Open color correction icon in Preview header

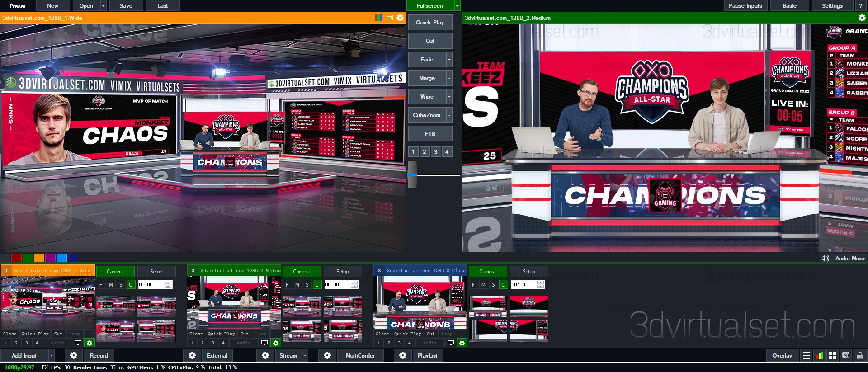[x=378, y=18]
